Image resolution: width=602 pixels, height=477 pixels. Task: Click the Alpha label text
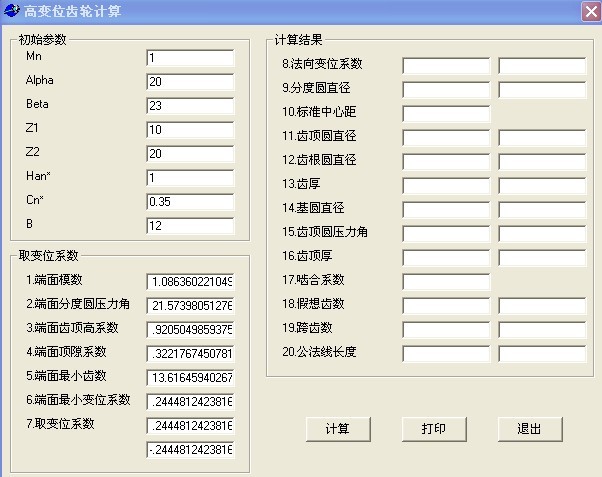point(40,80)
